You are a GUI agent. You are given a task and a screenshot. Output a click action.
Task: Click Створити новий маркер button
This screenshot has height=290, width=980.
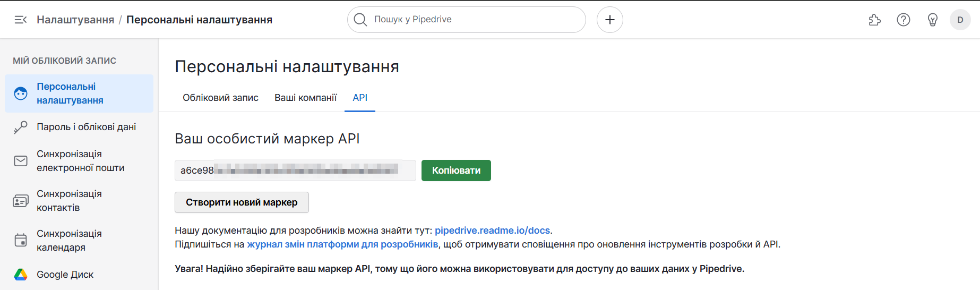click(242, 202)
